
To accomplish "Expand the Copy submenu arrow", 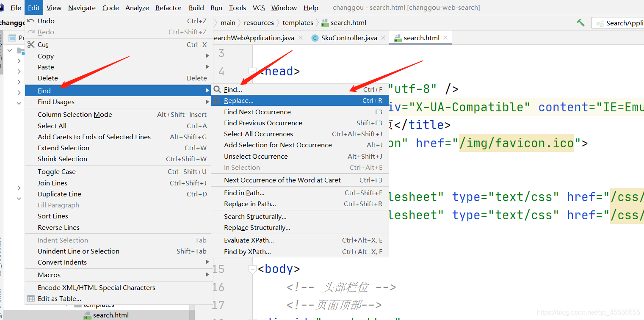I will pyautogui.click(x=207, y=56).
